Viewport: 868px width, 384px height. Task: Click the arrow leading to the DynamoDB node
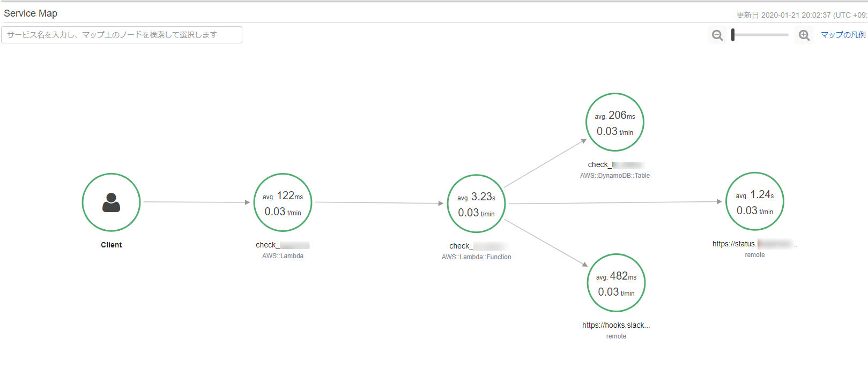click(x=545, y=163)
